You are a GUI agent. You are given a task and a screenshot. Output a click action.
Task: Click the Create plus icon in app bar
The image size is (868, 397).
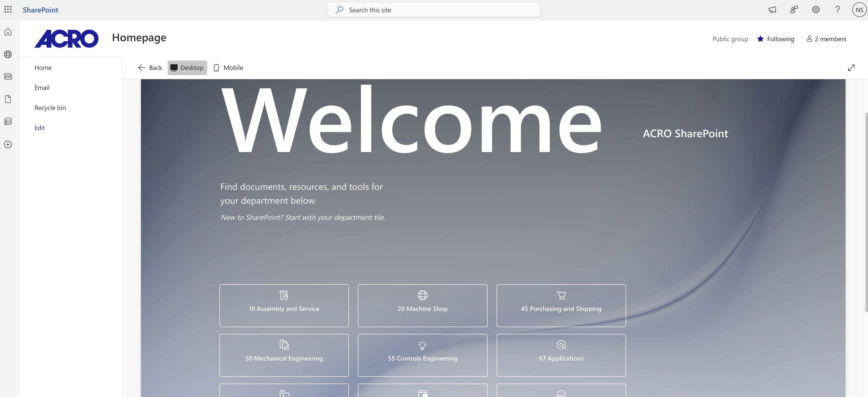[x=8, y=144]
